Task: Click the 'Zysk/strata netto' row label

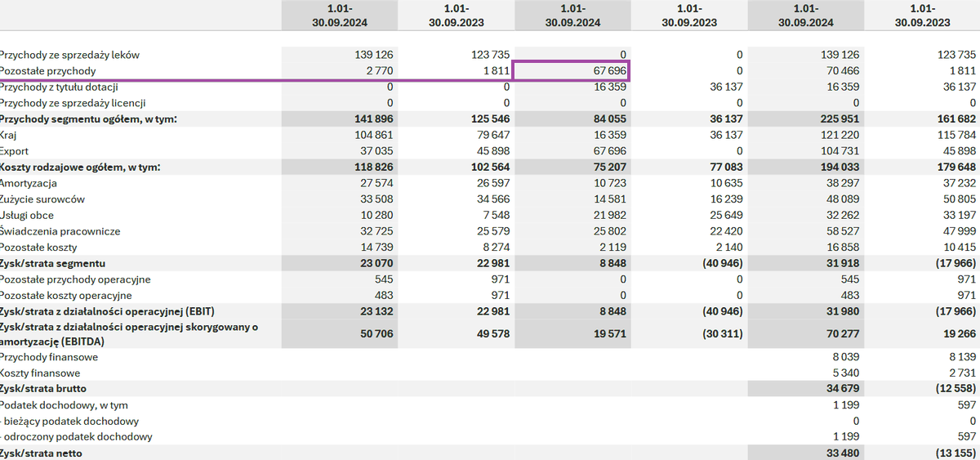Action: tap(40, 453)
